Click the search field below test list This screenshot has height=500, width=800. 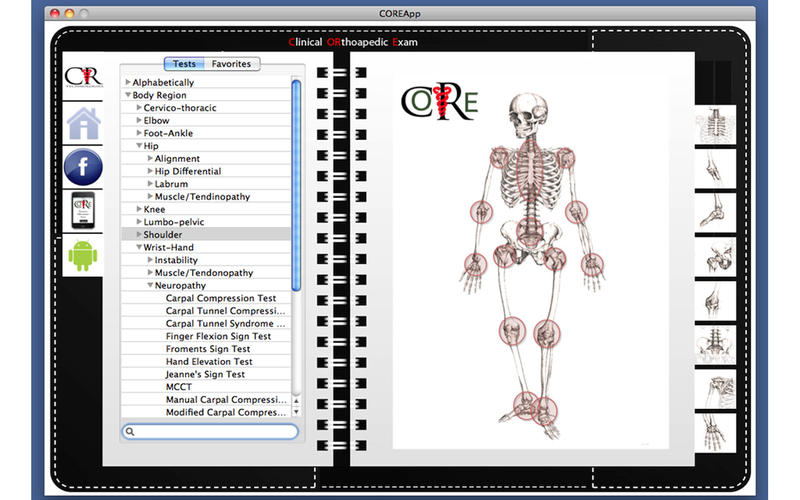coord(210,432)
